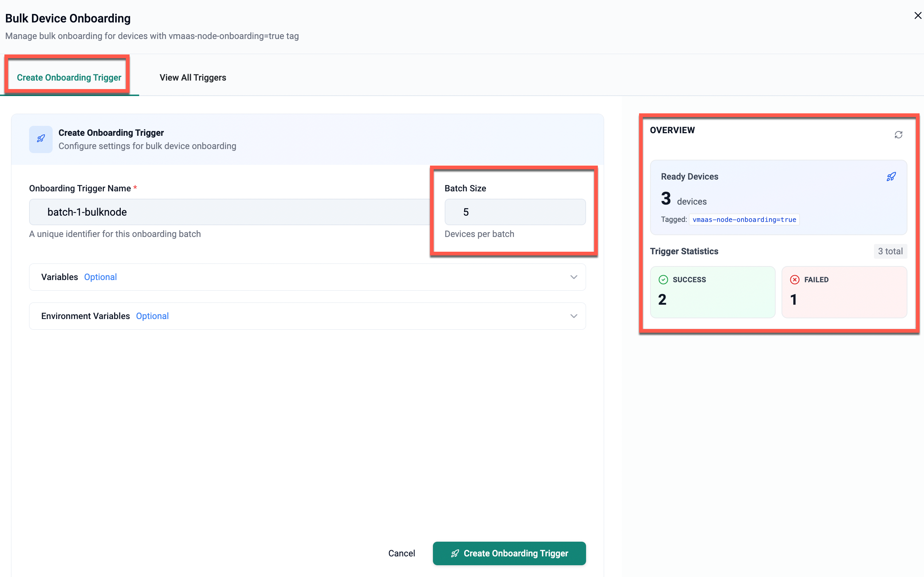Viewport: 924px width, 577px height.
Task: Select the Create Onboarding Trigger tab
Action: tap(69, 78)
